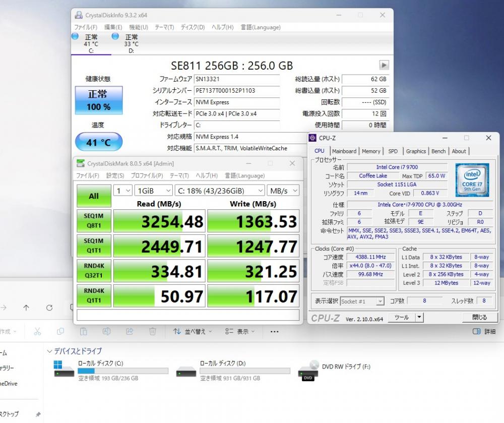Switch to the Mainboard tab in CPU-Z

click(x=344, y=151)
